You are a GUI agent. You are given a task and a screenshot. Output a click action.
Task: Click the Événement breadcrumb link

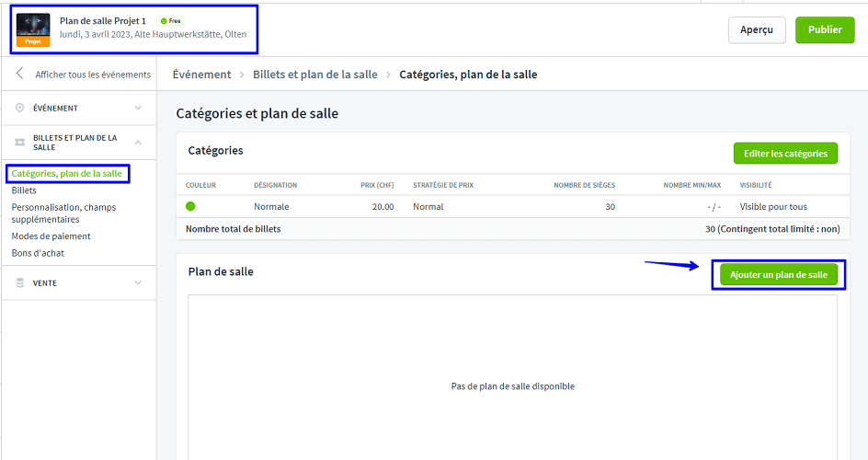point(201,75)
